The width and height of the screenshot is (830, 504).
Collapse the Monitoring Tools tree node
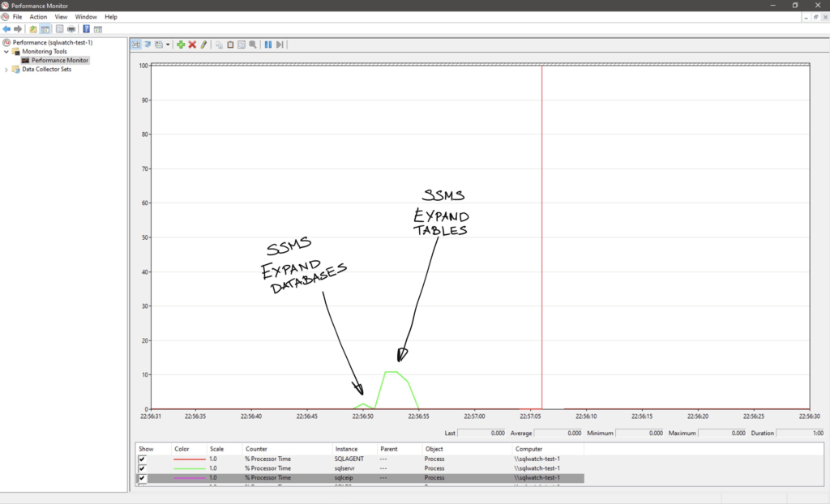click(x=6, y=51)
